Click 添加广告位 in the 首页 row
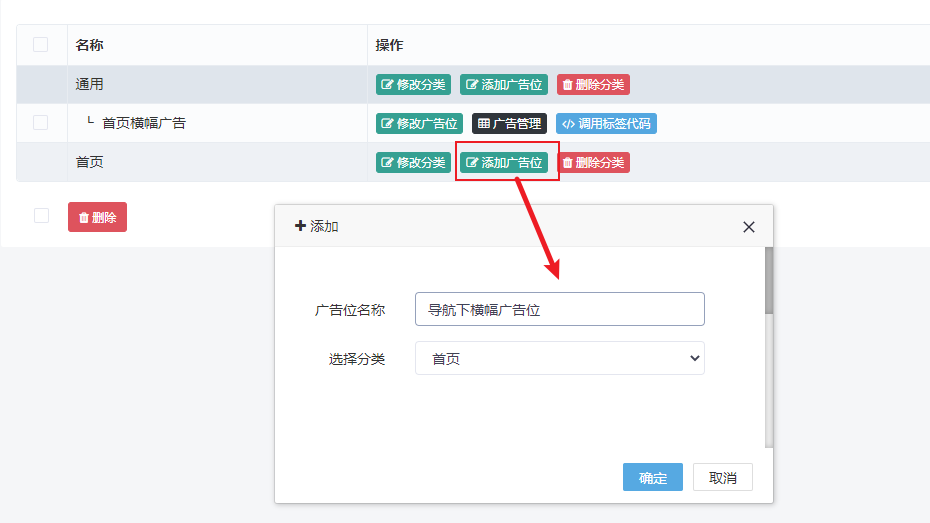The height and width of the screenshot is (523, 930). (x=504, y=162)
